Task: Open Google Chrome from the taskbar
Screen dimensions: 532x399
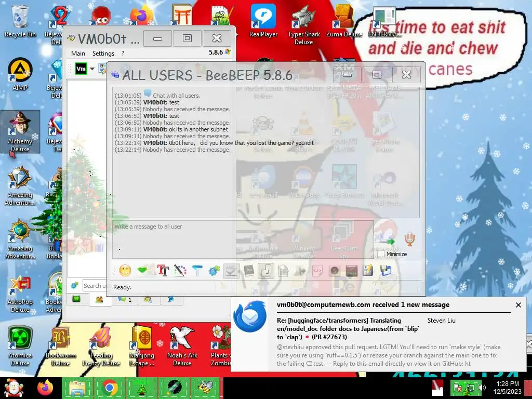Action: pyautogui.click(x=109, y=388)
